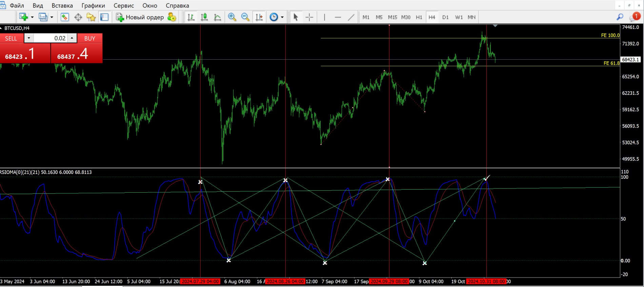Select the trendline drawing tool
The width and height of the screenshot is (644, 287).
(x=351, y=17)
